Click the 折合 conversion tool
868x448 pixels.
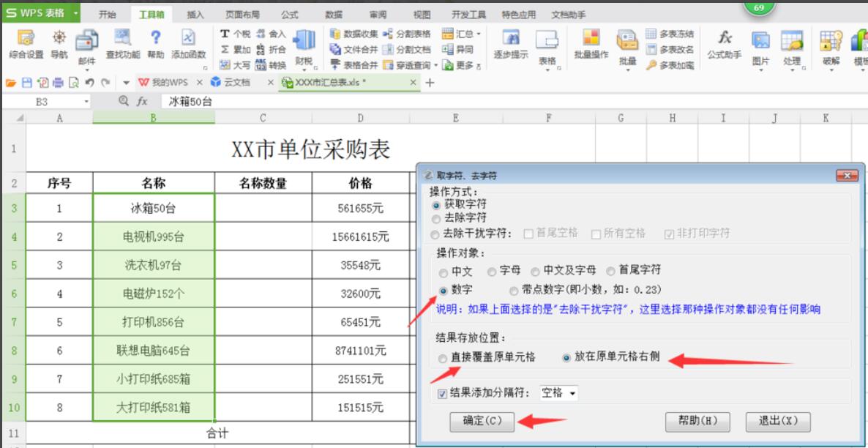[271, 50]
